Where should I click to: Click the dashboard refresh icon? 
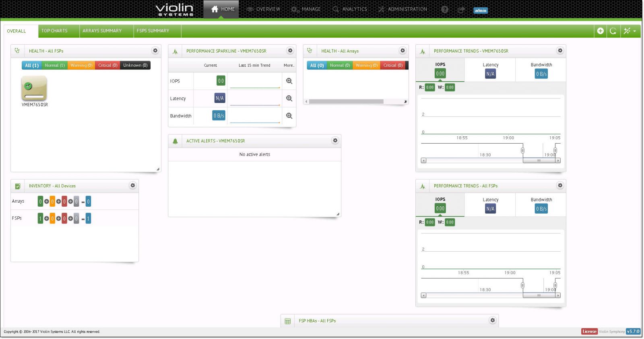(613, 31)
